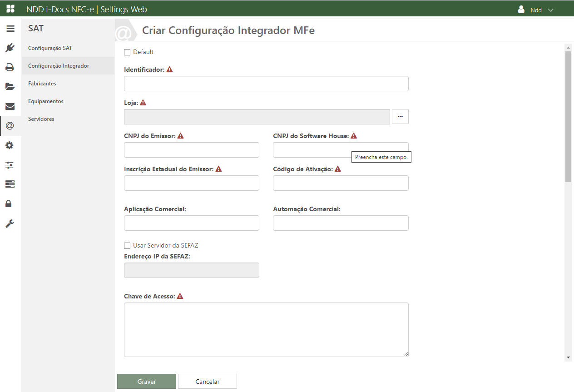Click the Gravar button
Viewport: 574px width, 392px height.
[x=147, y=382]
